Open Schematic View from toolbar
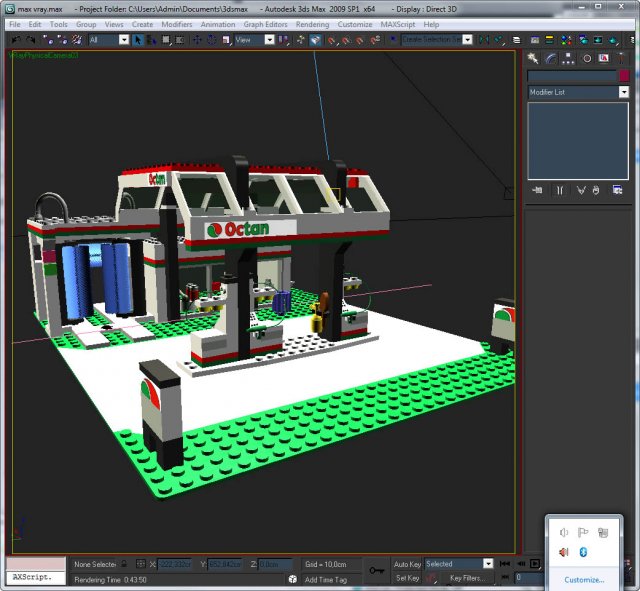The width and height of the screenshot is (640, 591). (x=549, y=40)
